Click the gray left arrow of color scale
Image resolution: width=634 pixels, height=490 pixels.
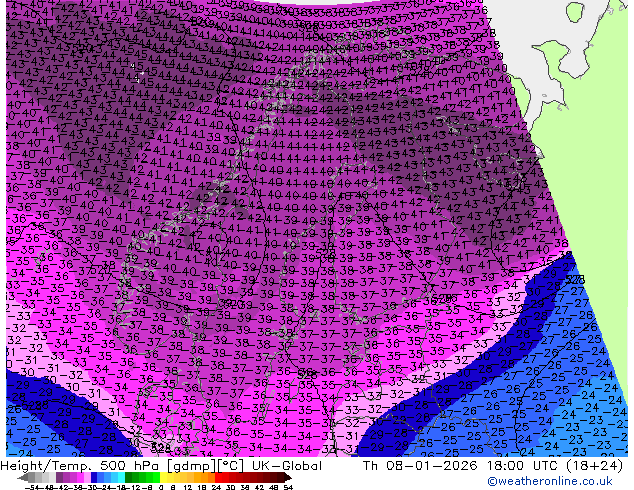(x=22, y=477)
